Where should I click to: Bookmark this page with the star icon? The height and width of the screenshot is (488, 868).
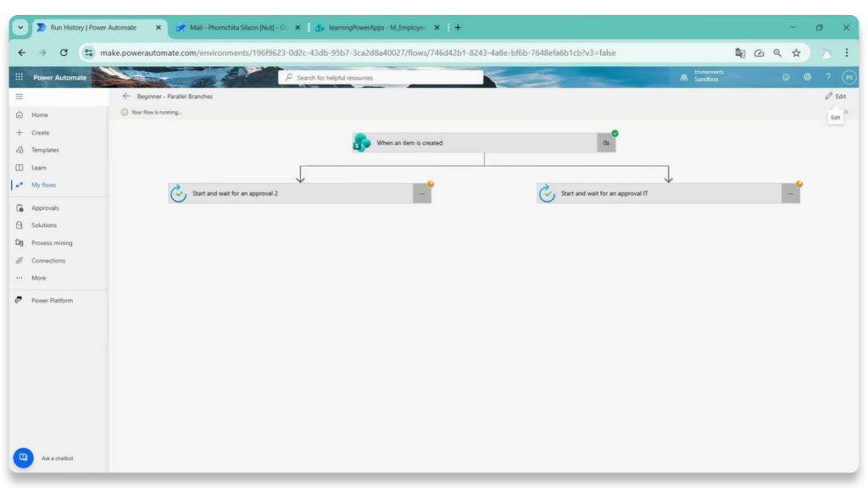pos(796,53)
